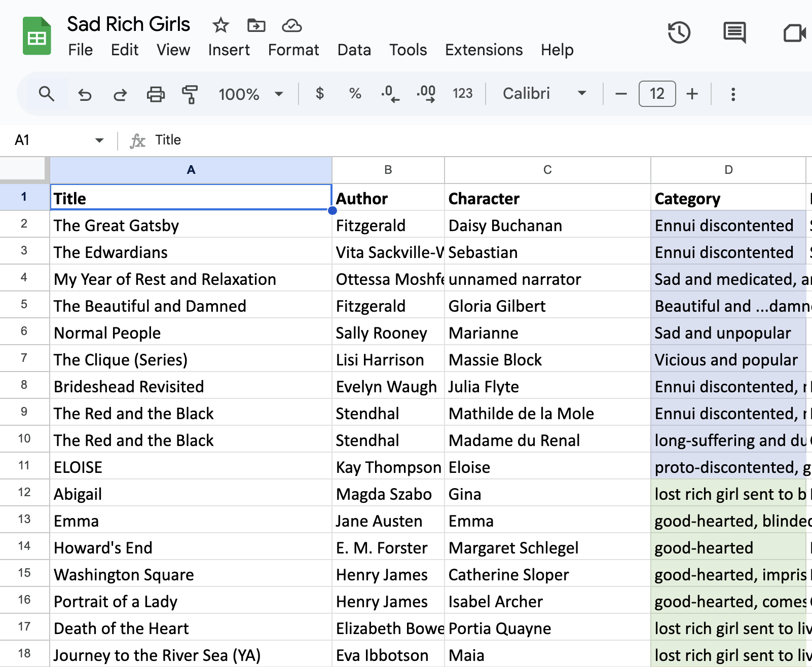Image resolution: width=812 pixels, height=667 pixels.
Task: Check the cloud save status icon
Action: coord(292,25)
